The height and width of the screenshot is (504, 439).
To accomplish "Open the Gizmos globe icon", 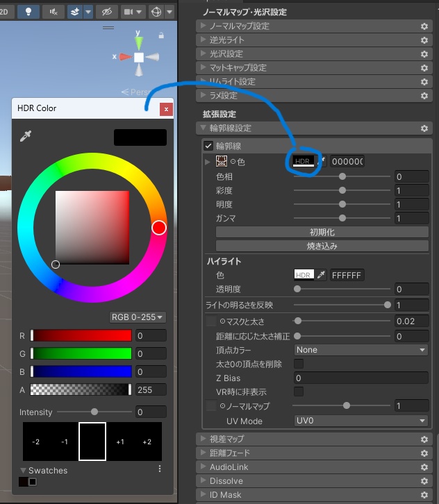I will (x=156, y=12).
